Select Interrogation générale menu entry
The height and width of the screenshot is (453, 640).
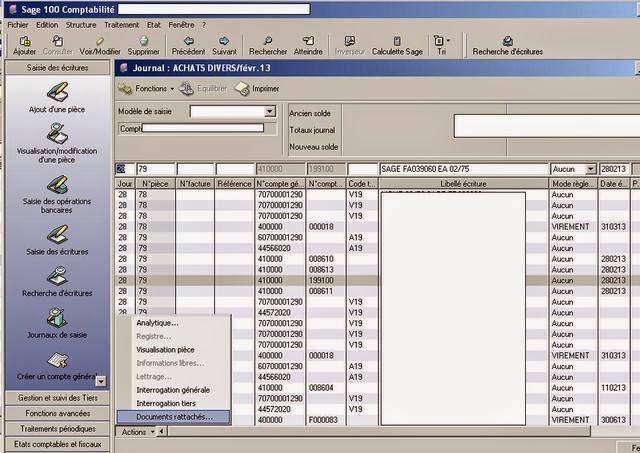click(174, 390)
